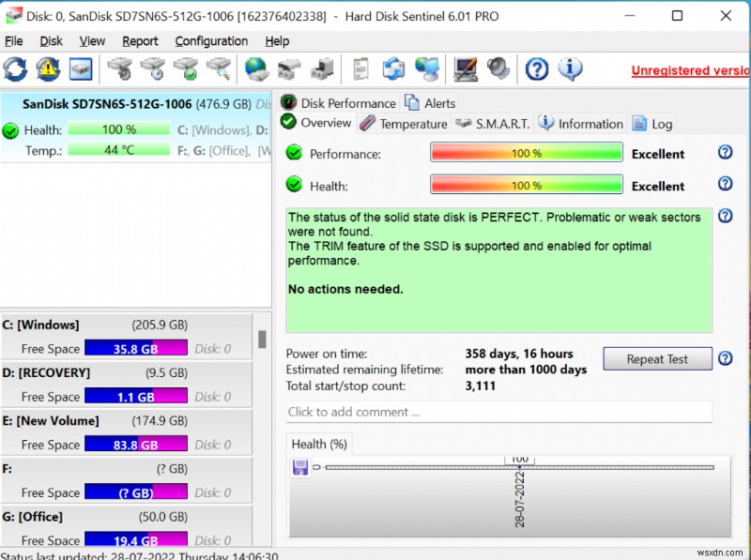This screenshot has height=560, width=751.
Task: Open the disk problems warning icon
Action: click(x=46, y=68)
